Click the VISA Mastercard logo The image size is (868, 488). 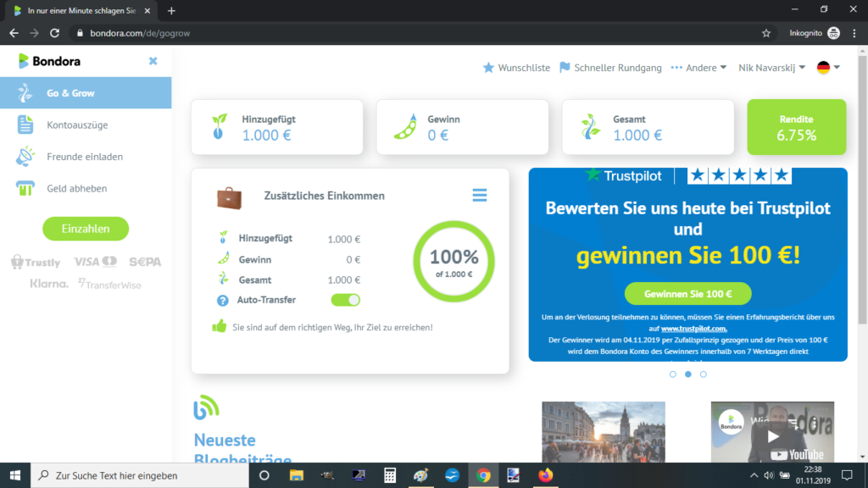[95, 262]
